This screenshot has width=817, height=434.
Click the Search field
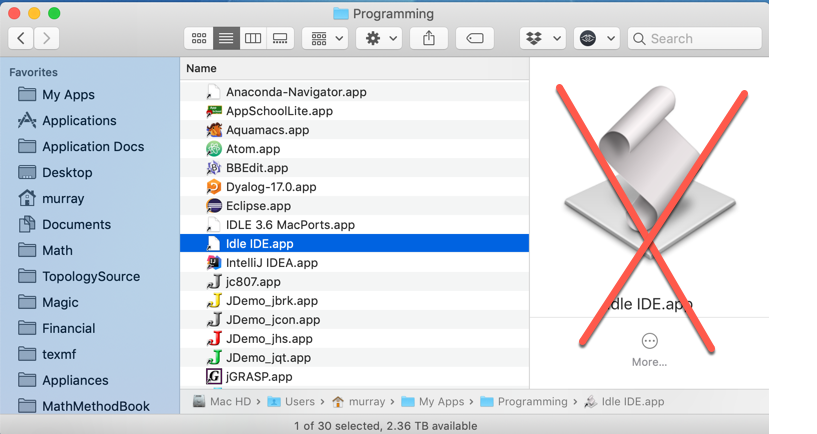pos(695,38)
